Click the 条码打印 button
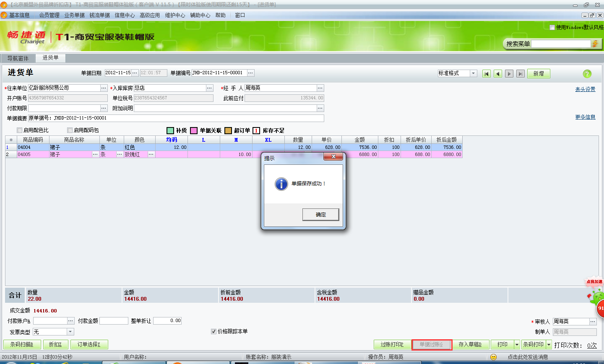Viewport: 604px width, 364px height. 534,345
